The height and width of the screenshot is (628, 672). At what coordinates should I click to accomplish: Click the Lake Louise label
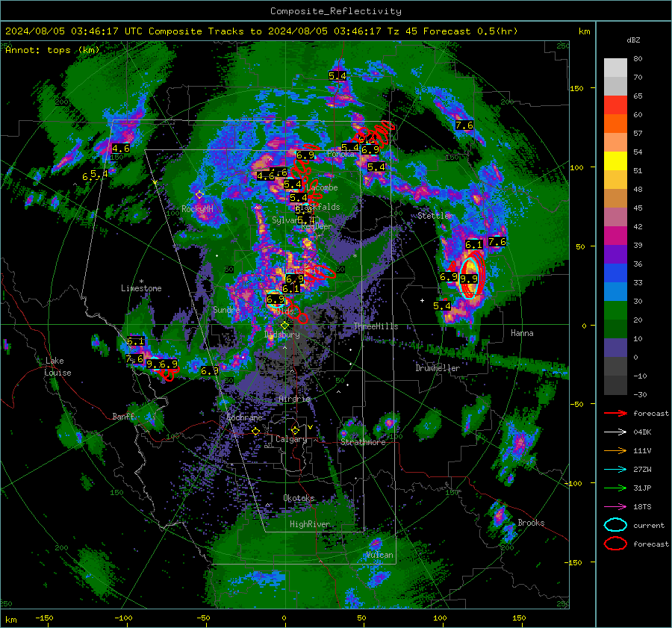pos(57,367)
